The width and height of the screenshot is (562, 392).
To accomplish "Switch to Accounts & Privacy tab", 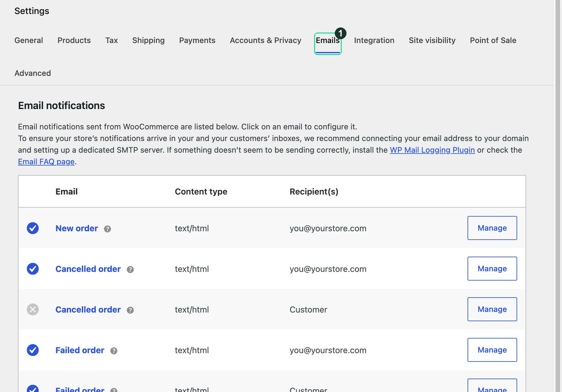I will point(266,40).
